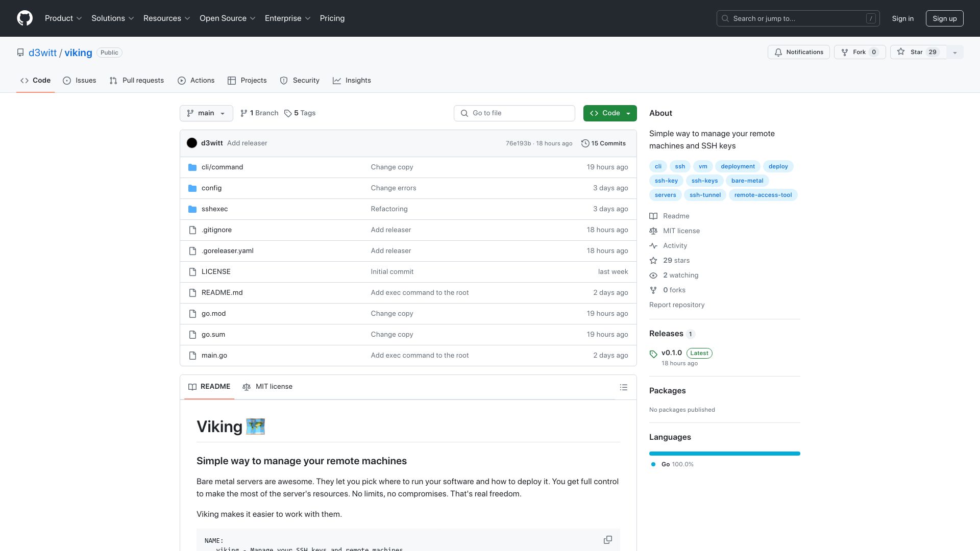Open README outline list icon
The width and height of the screenshot is (980, 551).
(623, 387)
